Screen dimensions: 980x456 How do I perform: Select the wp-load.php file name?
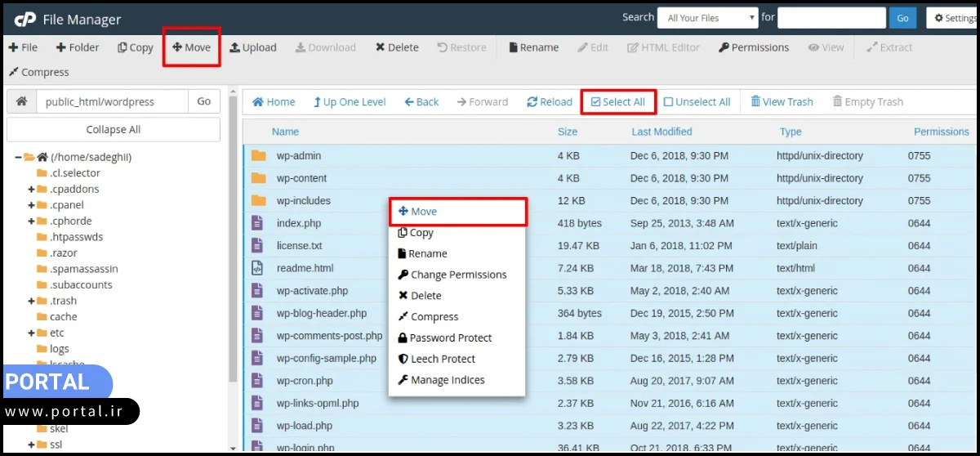[x=305, y=426]
